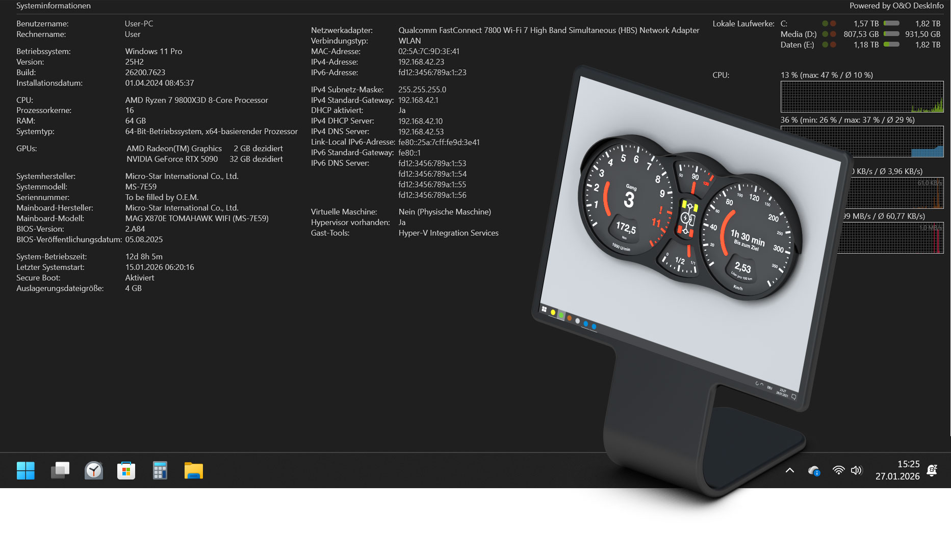The image size is (951, 560).
Task: Launch the Clock app from the taskbar
Action: (x=93, y=470)
